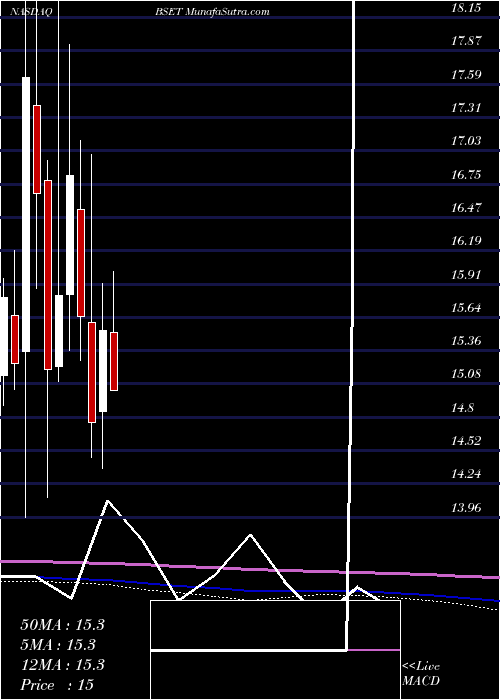500x700 pixels.
Task: Select the 14.52 price axis label
Action: [466, 441]
